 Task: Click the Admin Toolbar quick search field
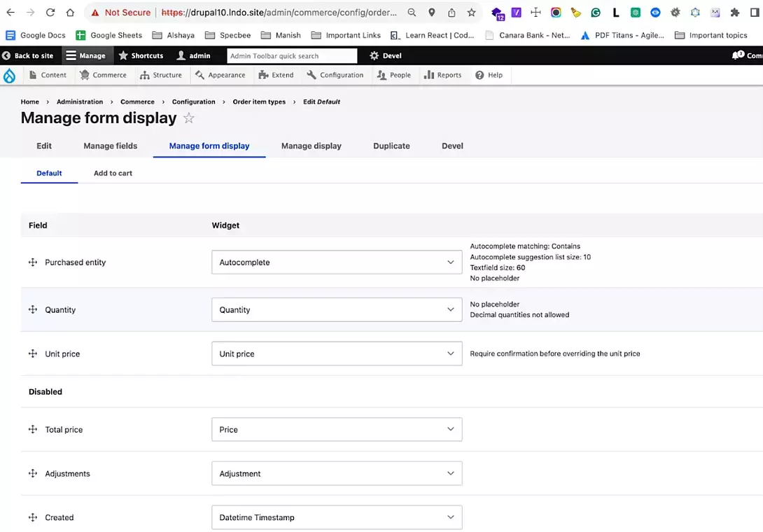(x=292, y=55)
